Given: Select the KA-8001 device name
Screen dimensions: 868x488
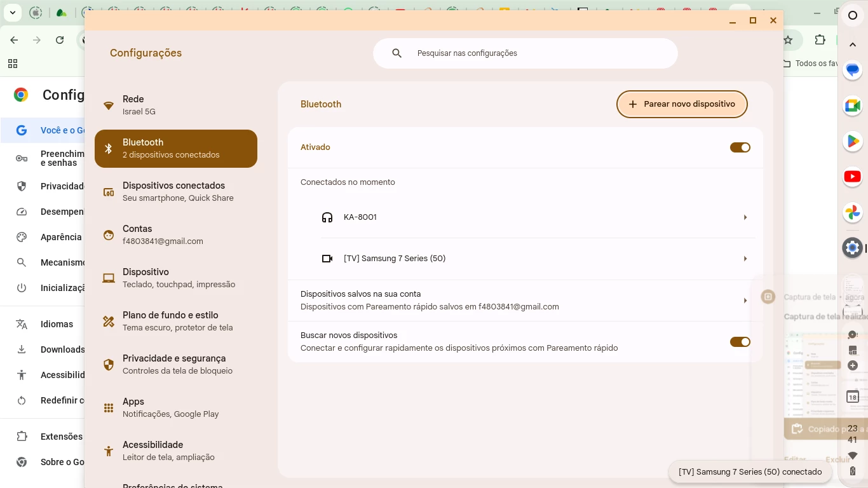Looking at the screenshot, I should (360, 217).
